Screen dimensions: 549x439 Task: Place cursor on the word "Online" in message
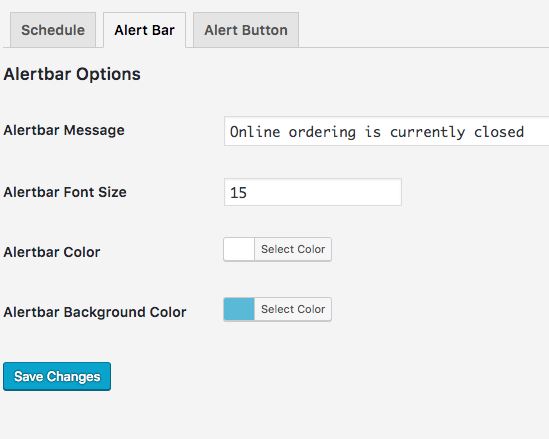(255, 132)
